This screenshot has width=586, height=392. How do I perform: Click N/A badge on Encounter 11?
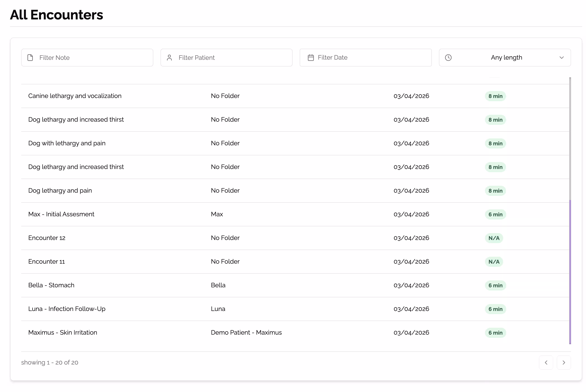(494, 262)
